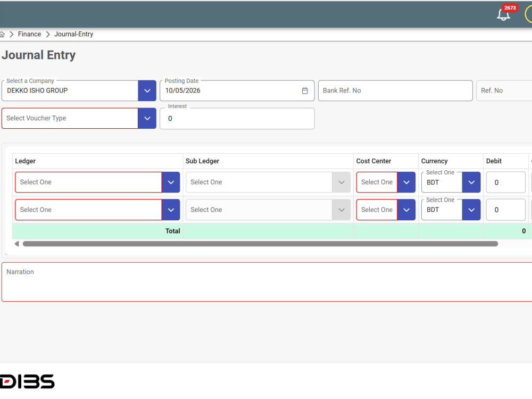Click first row Sub Ledger Select One field
532x399 pixels.
[x=259, y=182]
